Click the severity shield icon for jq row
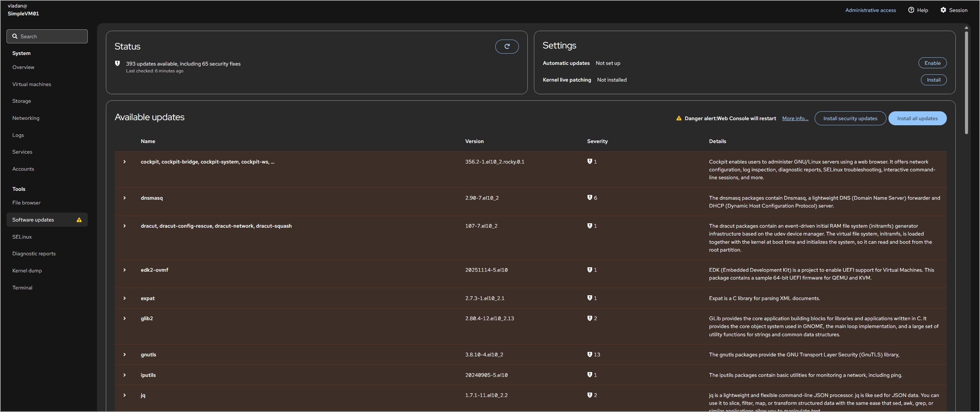The width and height of the screenshot is (980, 412). tap(589, 395)
